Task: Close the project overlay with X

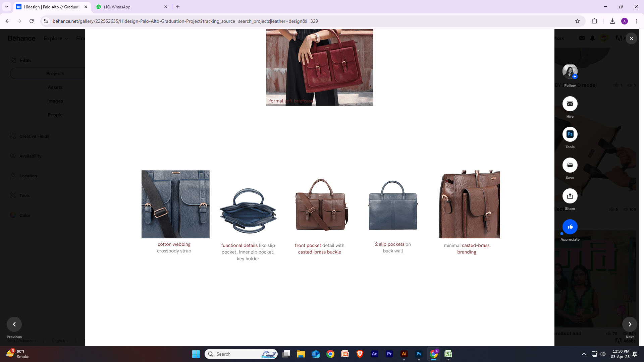Action: (631, 39)
